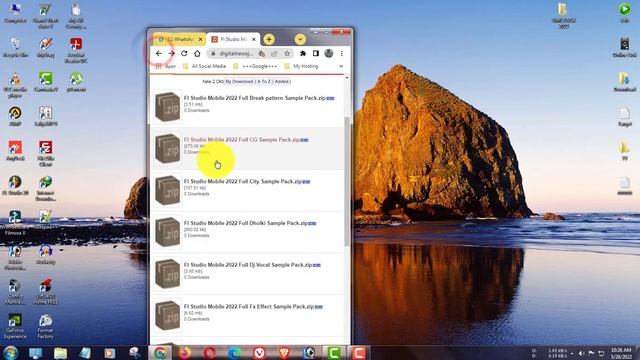This screenshot has width=640, height=360.
Task: Click the zip icon for Dj Vocal pack
Action: pyautogui.click(x=167, y=273)
